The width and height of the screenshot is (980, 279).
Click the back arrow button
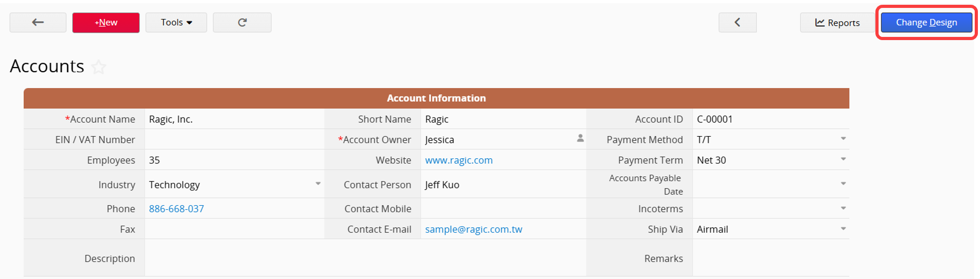[x=38, y=23]
